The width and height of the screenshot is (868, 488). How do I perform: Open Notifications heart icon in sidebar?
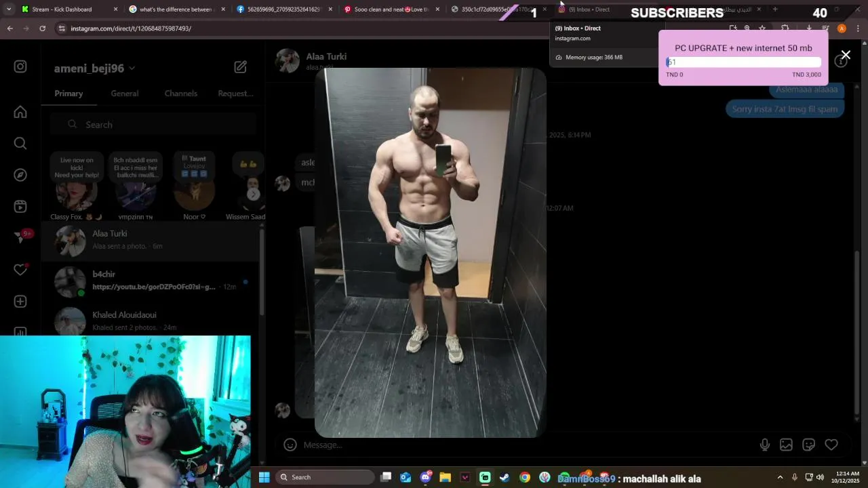click(20, 270)
